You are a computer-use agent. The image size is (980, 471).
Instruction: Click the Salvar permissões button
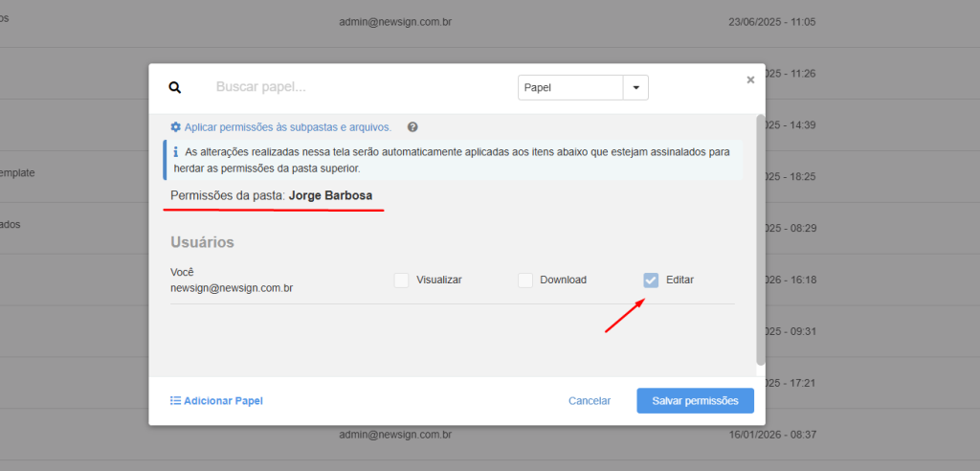[695, 401]
